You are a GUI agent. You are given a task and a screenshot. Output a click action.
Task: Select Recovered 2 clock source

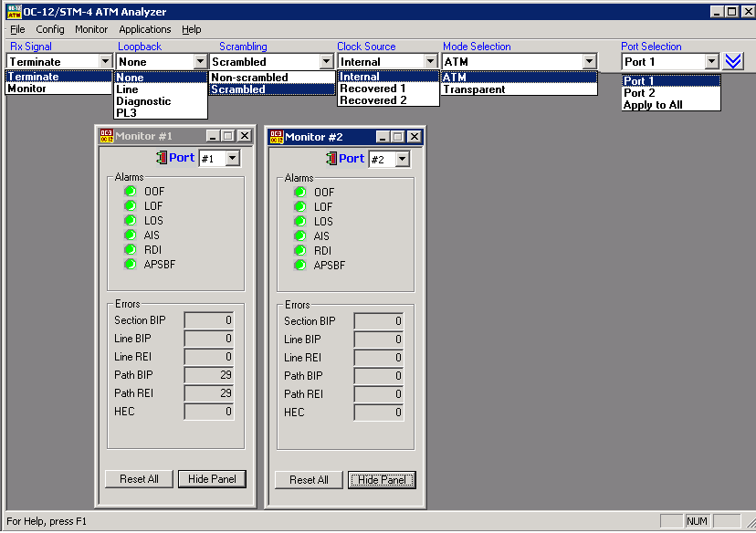point(388,100)
